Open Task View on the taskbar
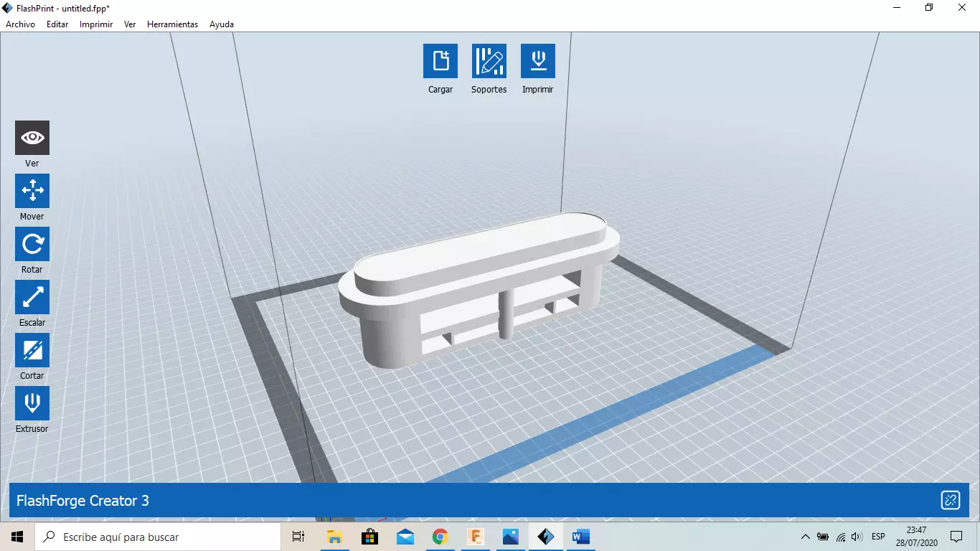The image size is (980, 551). [x=298, y=537]
